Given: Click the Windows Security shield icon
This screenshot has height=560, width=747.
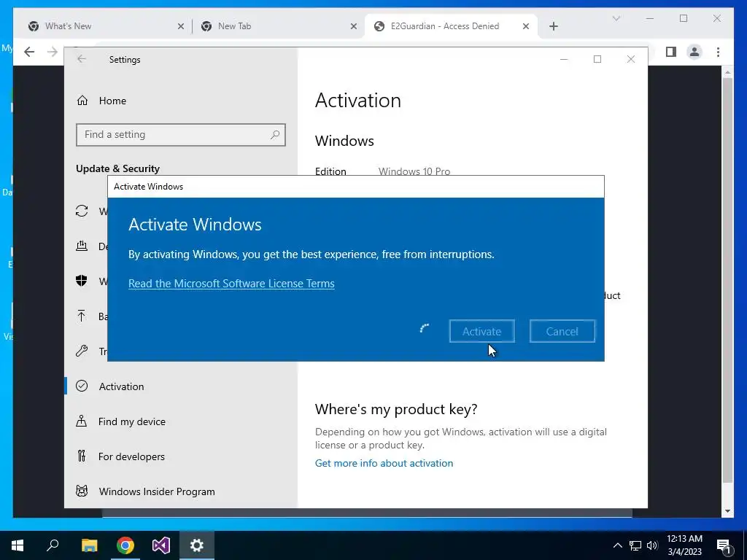Looking at the screenshot, I should [x=82, y=281].
